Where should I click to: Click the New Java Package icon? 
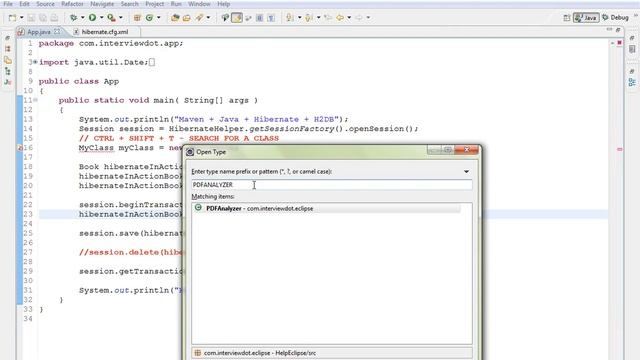pyautogui.click(x=137, y=18)
